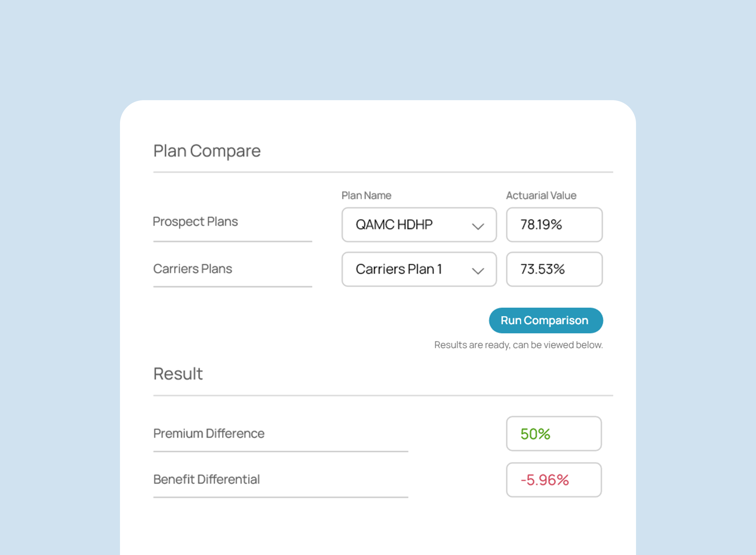Screen dimensions: 756x555
Task: Open the Carriers Plan 1 dropdown
Action: point(419,269)
